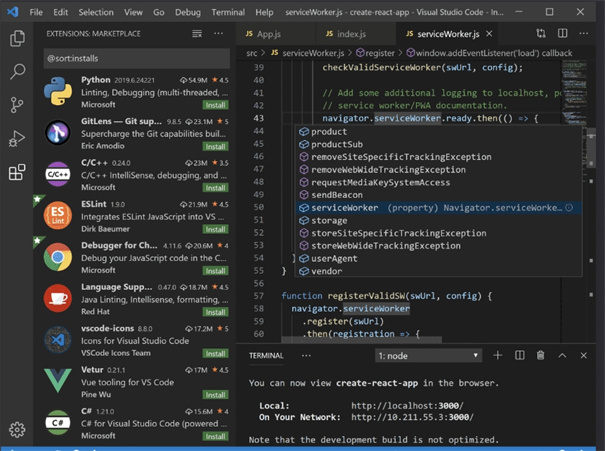Open the Manage gear menu
Screen dimensions: 605x451
(17, 429)
